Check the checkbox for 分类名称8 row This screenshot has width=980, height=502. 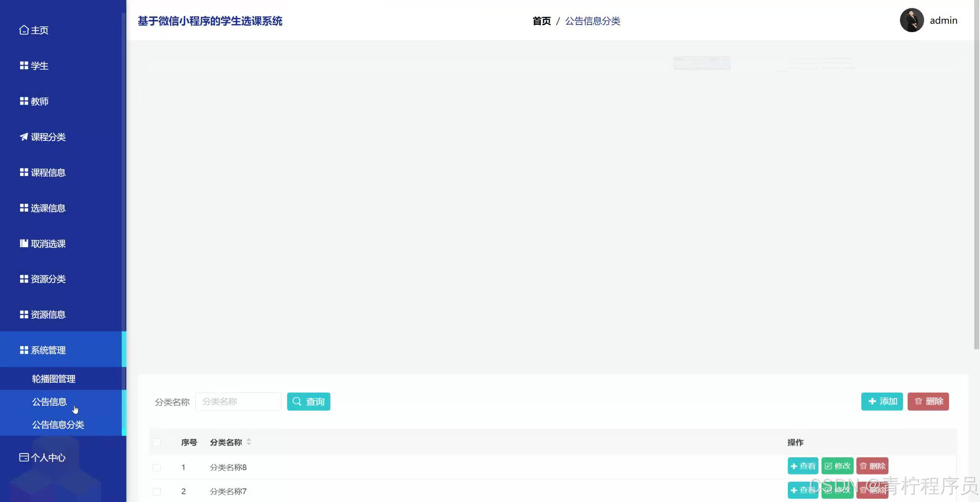coord(157,467)
